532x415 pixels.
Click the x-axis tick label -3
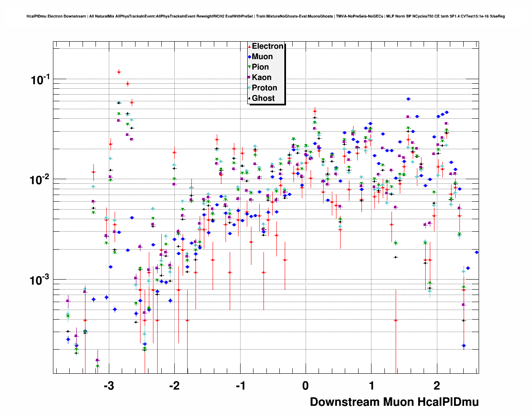pos(108,386)
